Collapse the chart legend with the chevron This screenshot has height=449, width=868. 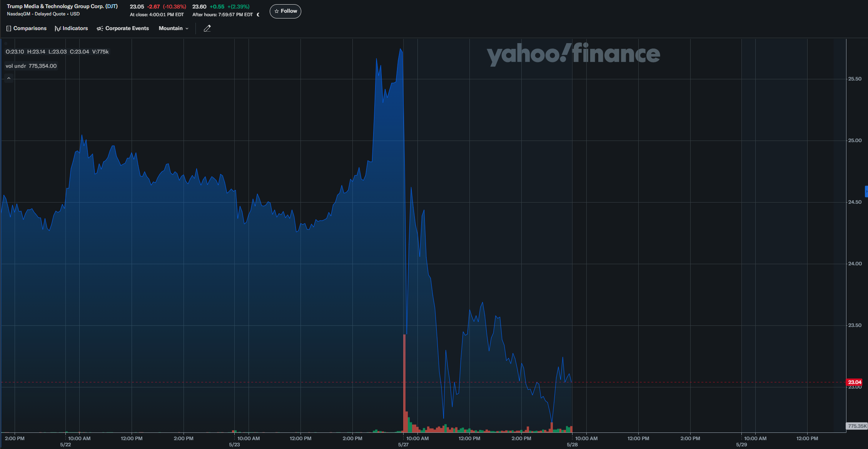9,79
